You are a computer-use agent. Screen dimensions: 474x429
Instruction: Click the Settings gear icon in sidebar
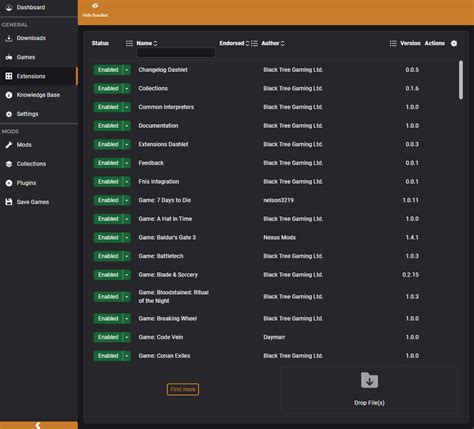coord(9,114)
